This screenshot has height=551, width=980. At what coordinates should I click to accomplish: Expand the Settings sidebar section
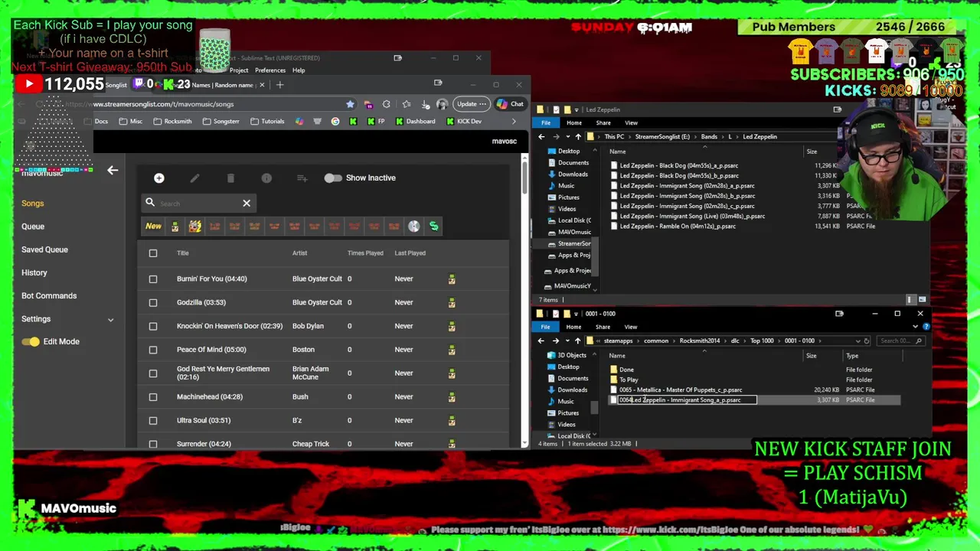tap(110, 320)
